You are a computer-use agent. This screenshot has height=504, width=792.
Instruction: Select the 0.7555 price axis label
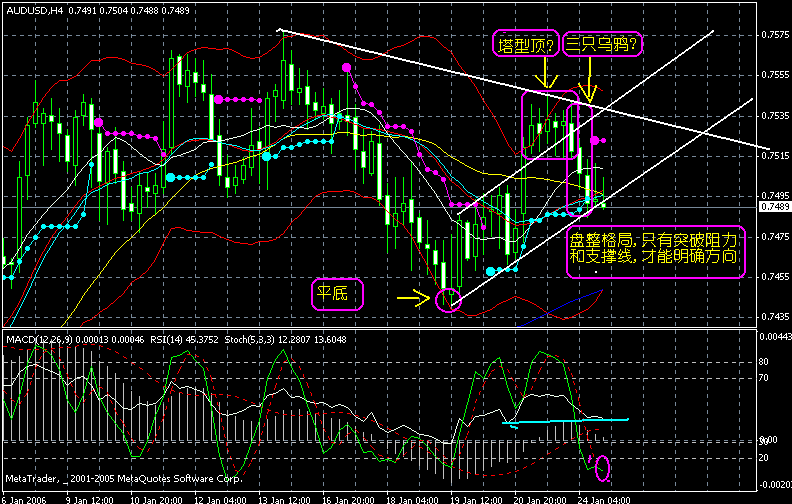(x=775, y=75)
